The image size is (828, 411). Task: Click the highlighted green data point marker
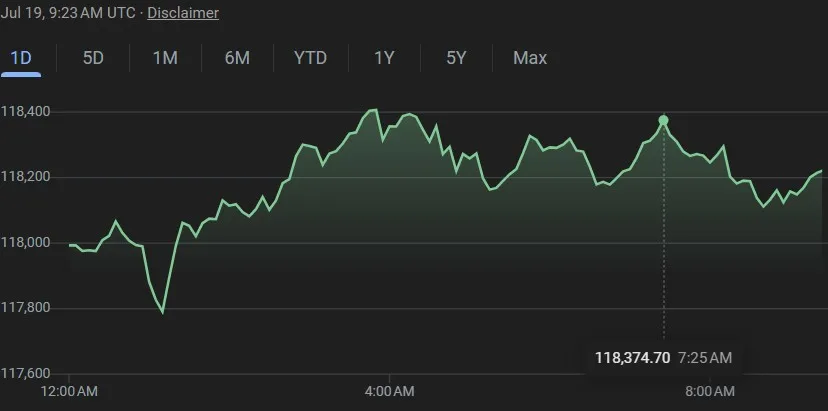pyautogui.click(x=663, y=121)
